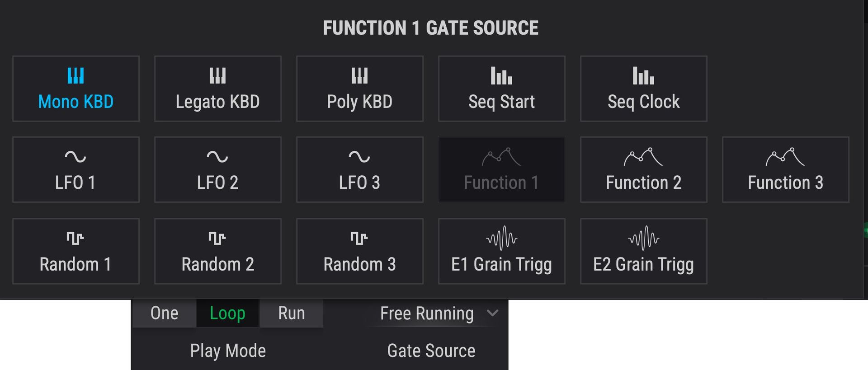
Task: Pick E1 Grain Trigg waveform icon
Action: [501, 238]
